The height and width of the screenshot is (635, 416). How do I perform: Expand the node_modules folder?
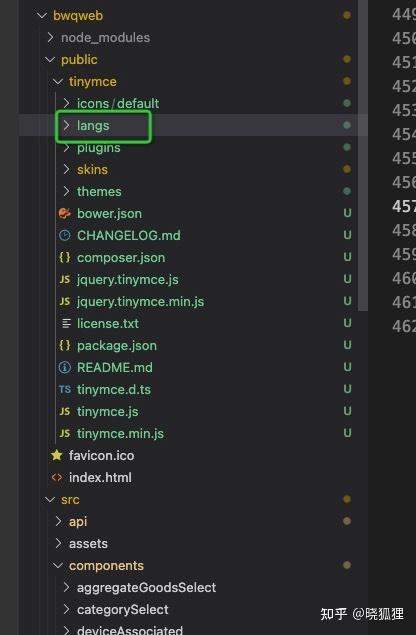pos(50,37)
